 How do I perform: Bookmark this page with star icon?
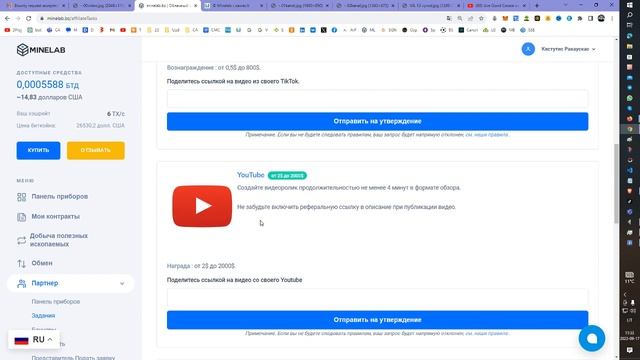click(x=481, y=18)
